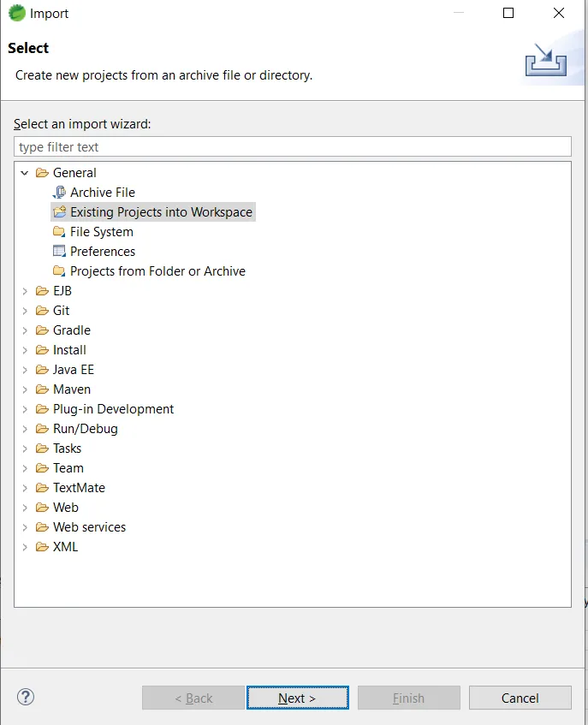Collapse the General category

tap(25, 173)
